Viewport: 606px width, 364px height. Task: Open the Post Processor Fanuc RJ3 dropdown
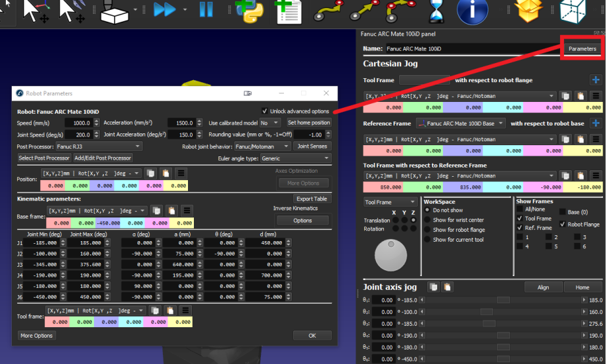(x=99, y=147)
